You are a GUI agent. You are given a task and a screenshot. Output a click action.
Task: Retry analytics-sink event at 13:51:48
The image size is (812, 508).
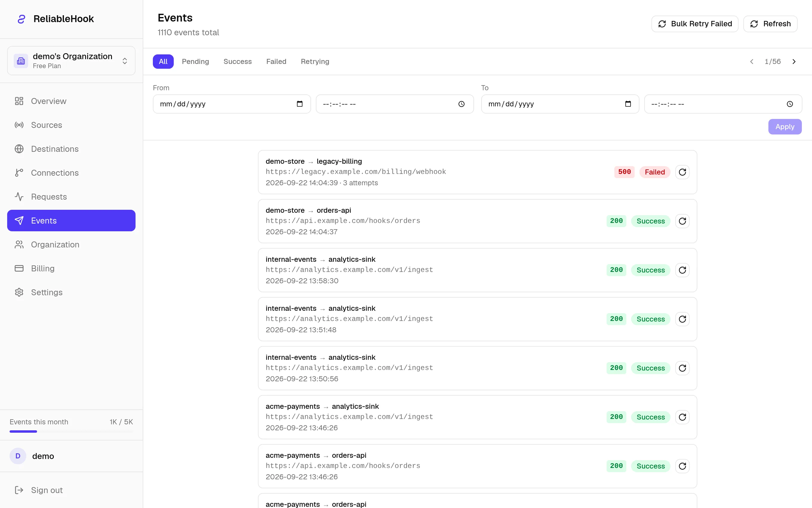682,319
